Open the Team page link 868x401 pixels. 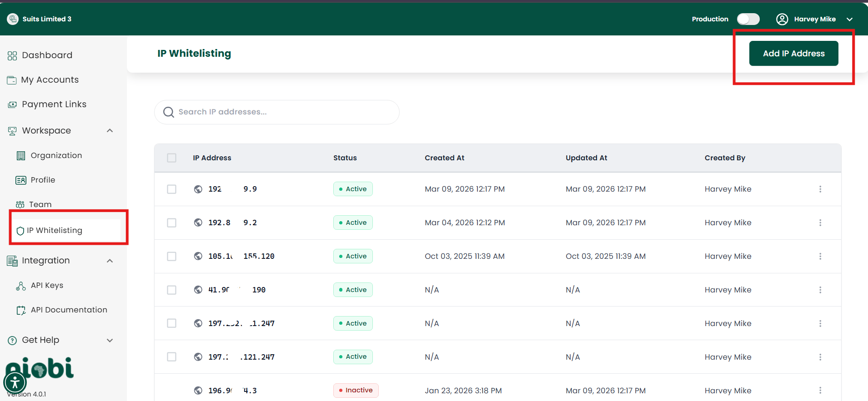coord(40,205)
